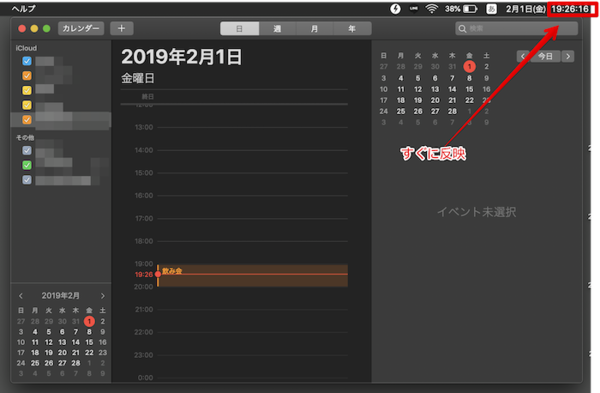600x393 pixels.
Task: Go to previous month in sidebar mini calendar
Action: pos(21,296)
